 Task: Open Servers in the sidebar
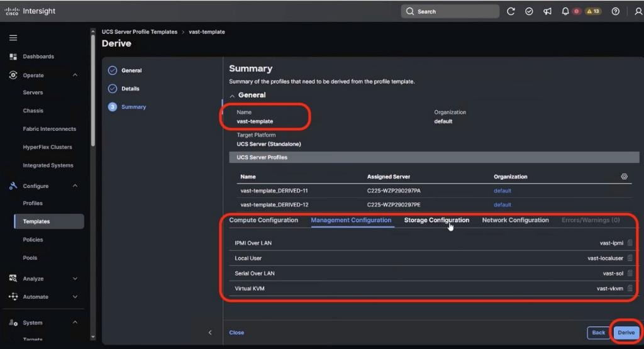[33, 92]
